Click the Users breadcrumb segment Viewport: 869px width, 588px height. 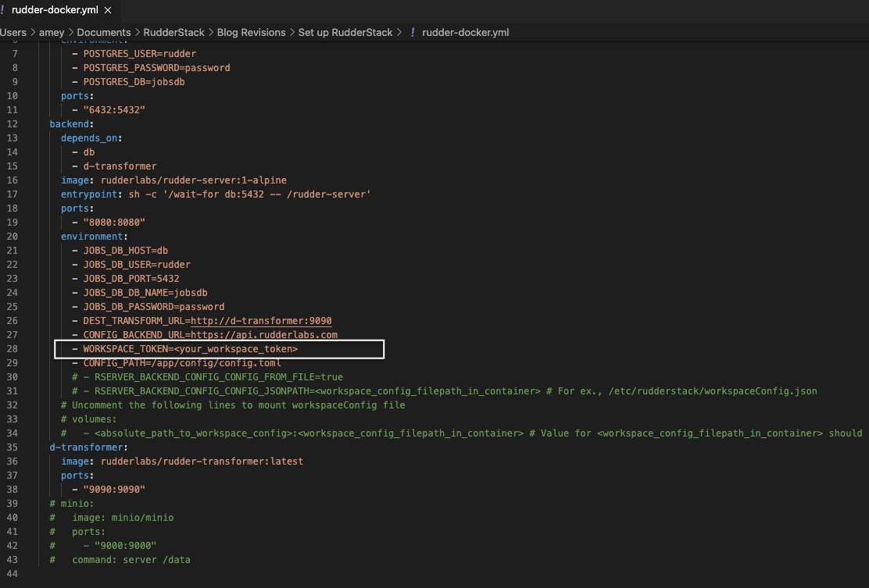click(x=13, y=32)
